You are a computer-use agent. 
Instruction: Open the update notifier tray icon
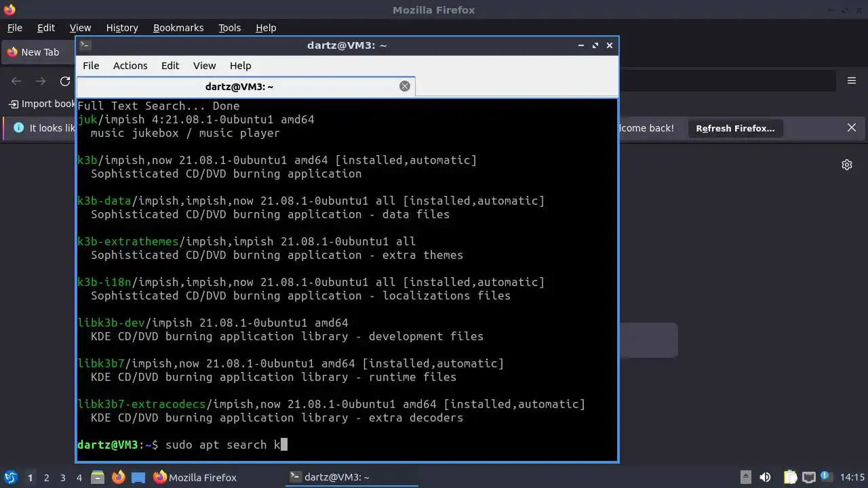(x=826, y=477)
